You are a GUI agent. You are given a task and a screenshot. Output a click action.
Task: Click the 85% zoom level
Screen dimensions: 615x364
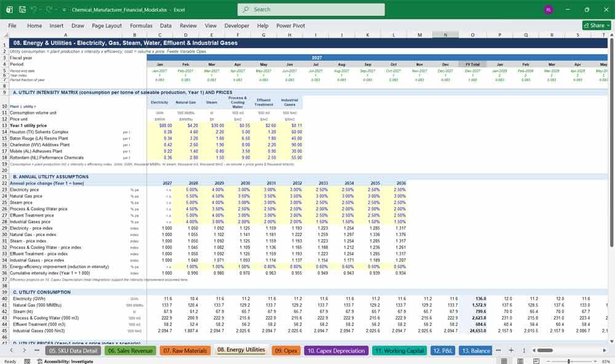coord(606,362)
